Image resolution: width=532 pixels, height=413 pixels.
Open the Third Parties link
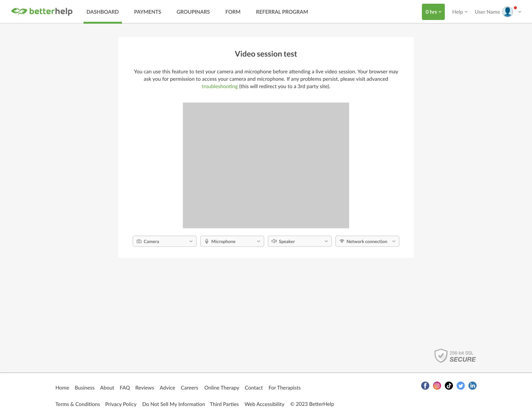click(224, 404)
